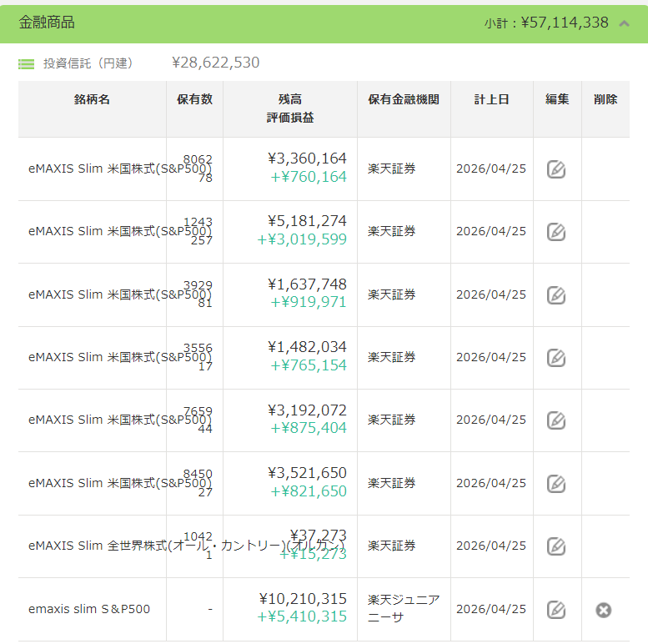Click the 保有金融機関 column header
Viewport: 648px width, 644px height.
pyautogui.click(x=404, y=99)
